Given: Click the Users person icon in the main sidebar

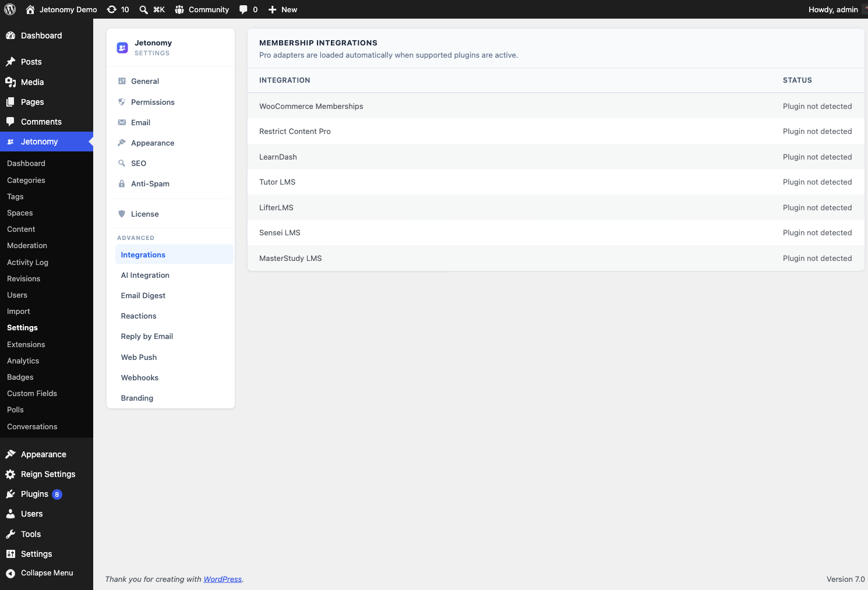Looking at the screenshot, I should tap(10, 514).
